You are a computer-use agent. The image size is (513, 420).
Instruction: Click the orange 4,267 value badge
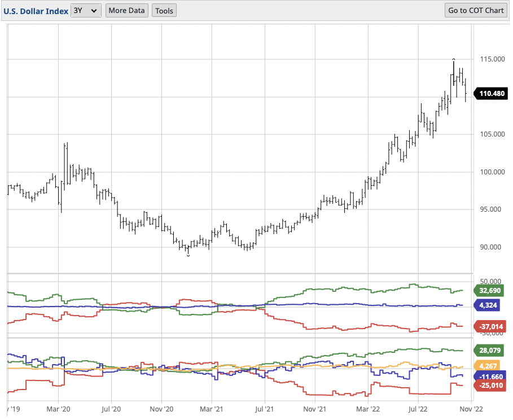(x=488, y=366)
